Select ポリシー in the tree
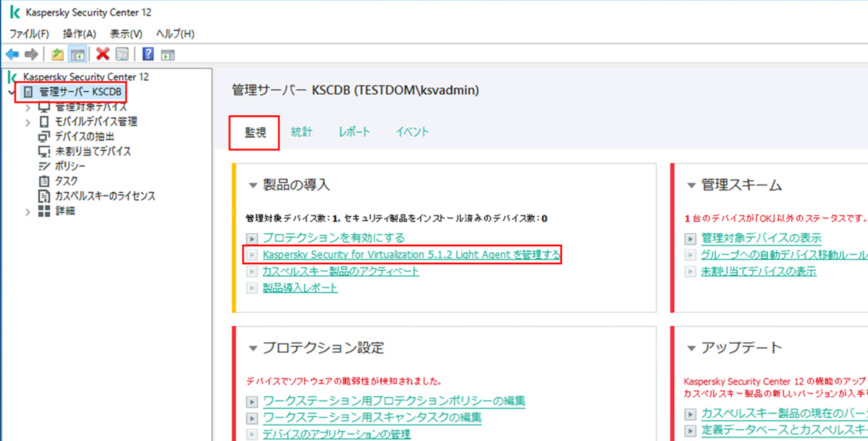 [71, 167]
